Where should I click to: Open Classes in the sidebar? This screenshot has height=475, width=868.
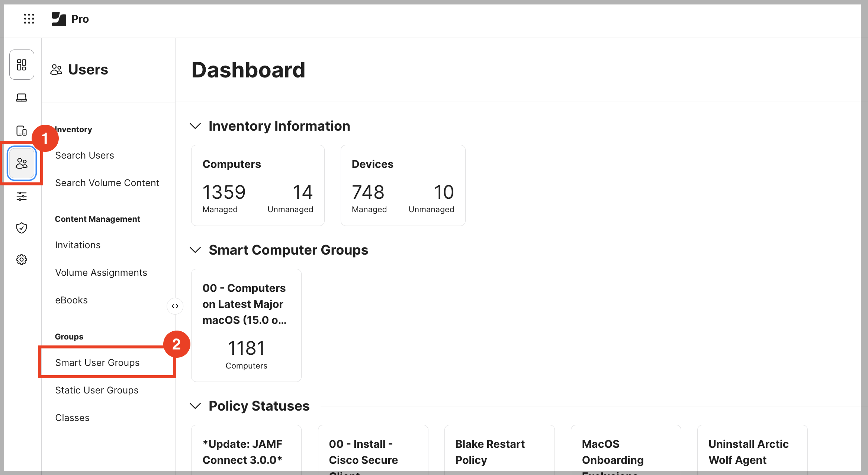pyautogui.click(x=72, y=418)
